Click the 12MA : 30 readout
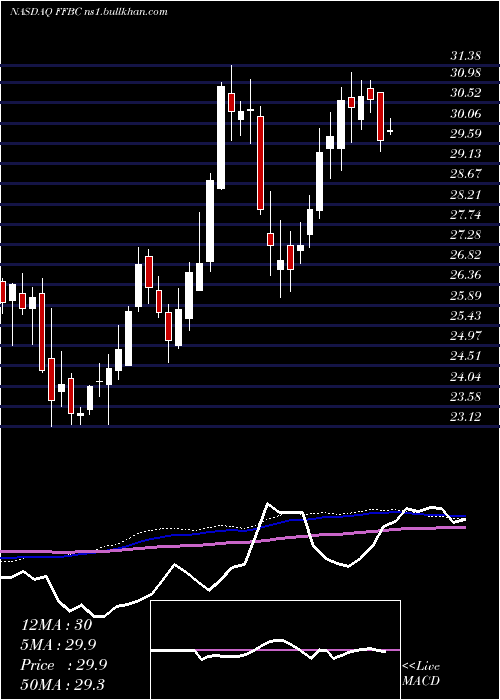Viewport: 500px width, 700px height. coord(56,624)
